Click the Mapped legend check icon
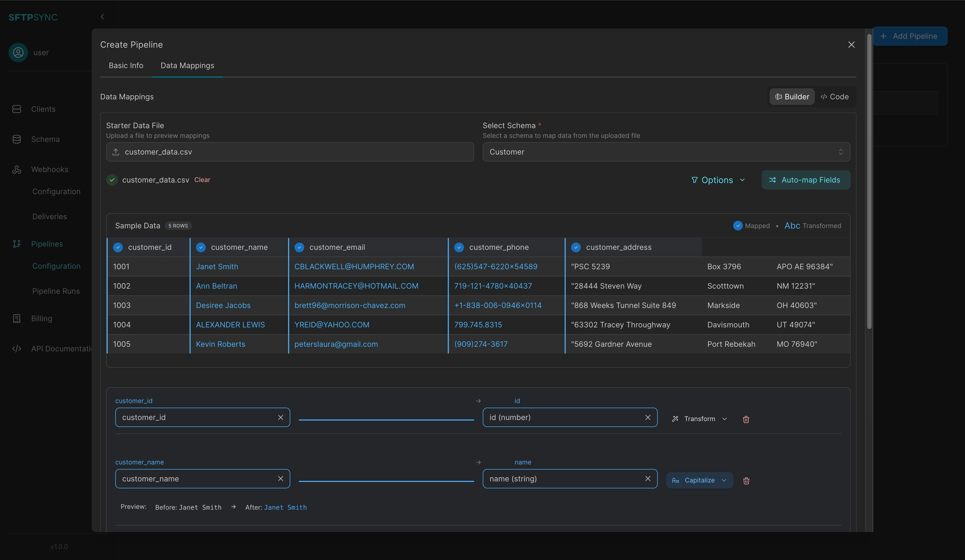 tap(737, 226)
